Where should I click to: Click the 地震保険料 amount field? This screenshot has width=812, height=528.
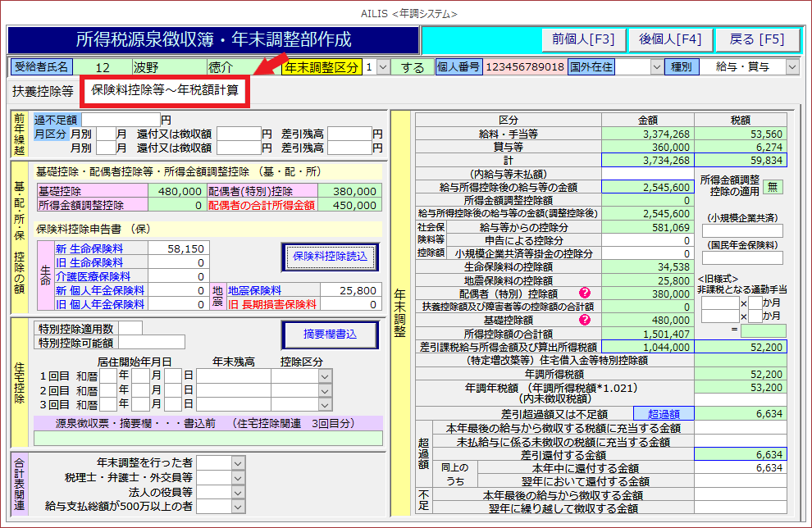coord(350,290)
